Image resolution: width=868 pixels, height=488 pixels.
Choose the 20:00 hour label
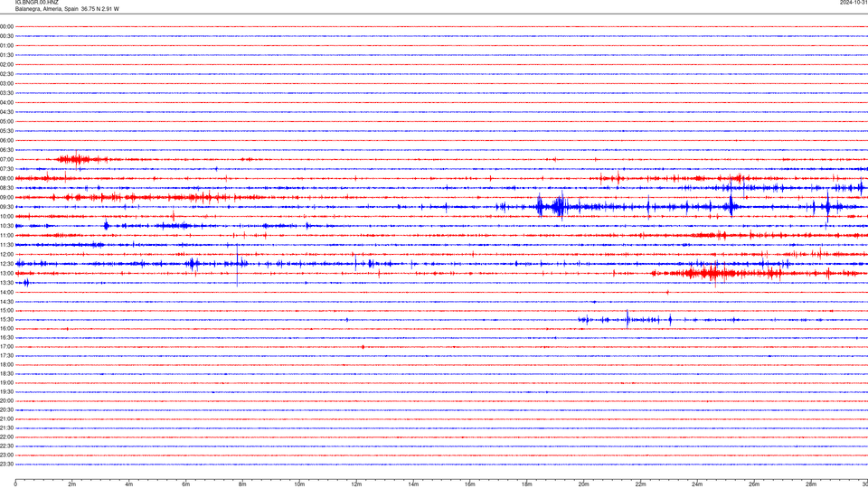coord(6,401)
